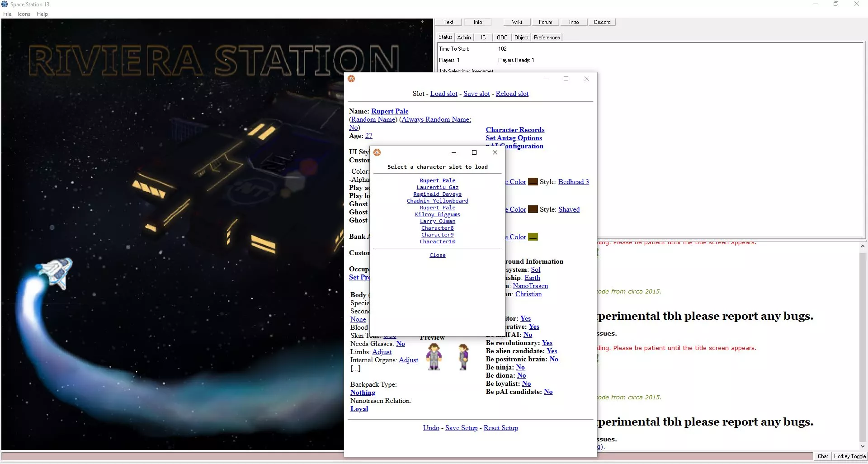The image size is (868, 464).
Task: Toggle Be pAI candidate No
Action: tap(548, 392)
